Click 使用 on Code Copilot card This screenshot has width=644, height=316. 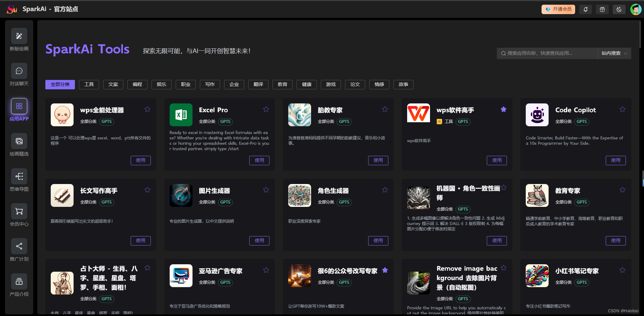(616, 161)
